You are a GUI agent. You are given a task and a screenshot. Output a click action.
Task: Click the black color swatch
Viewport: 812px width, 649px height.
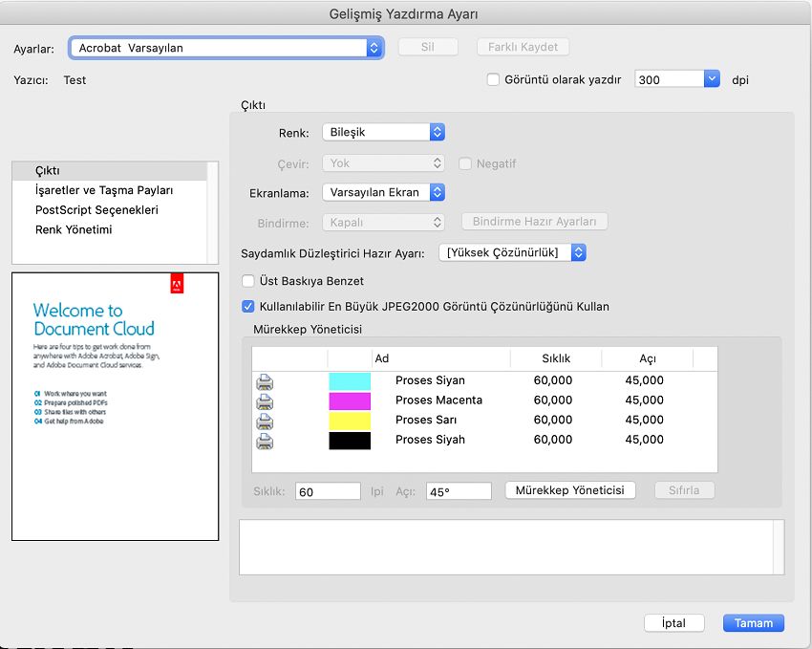(x=350, y=441)
